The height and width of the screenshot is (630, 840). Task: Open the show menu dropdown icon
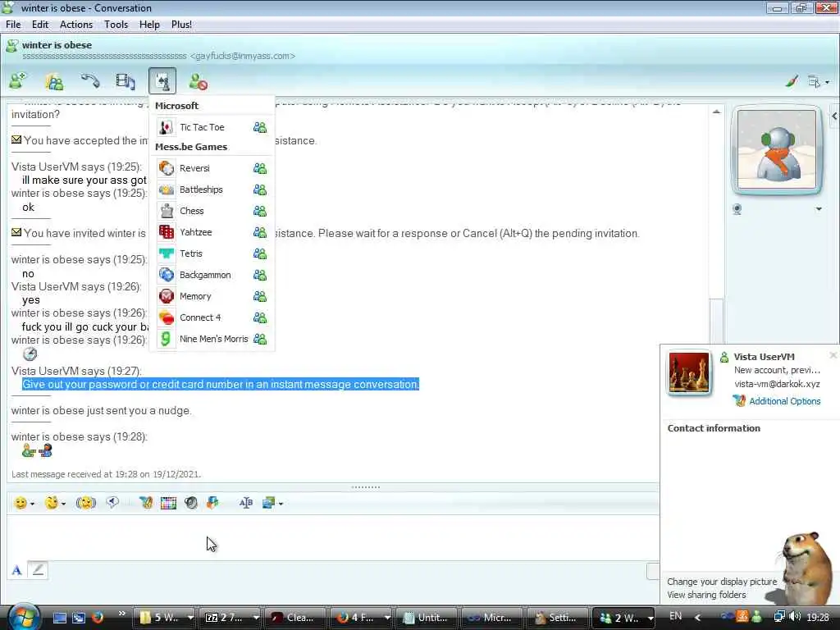[x=818, y=82]
